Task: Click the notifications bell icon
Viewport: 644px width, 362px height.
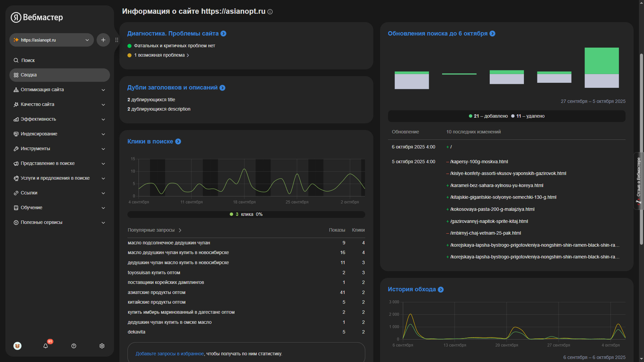Action: [46, 346]
